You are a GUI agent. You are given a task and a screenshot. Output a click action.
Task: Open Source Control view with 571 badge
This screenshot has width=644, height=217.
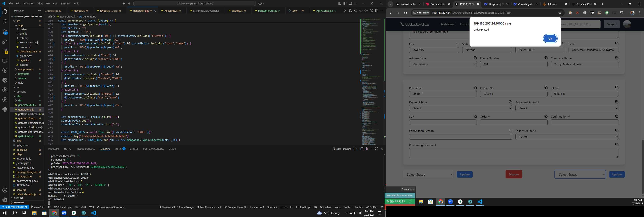pyautogui.click(x=5, y=32)
